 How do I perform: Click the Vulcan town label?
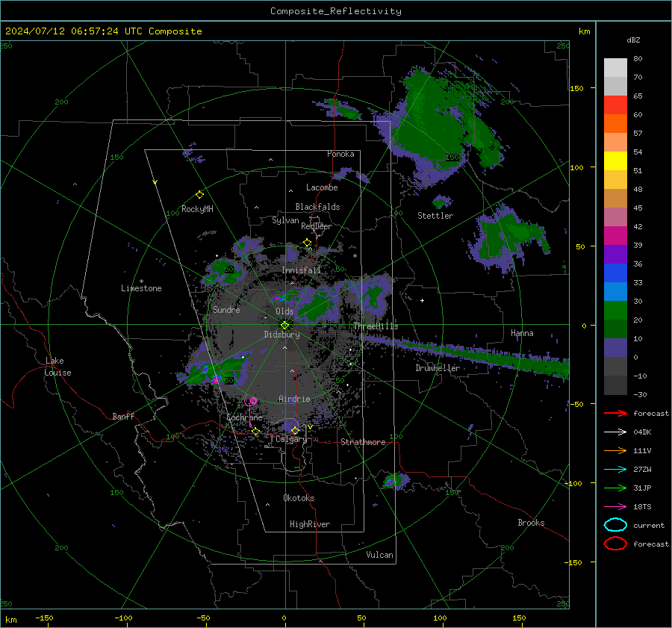[x=380, y=555]
